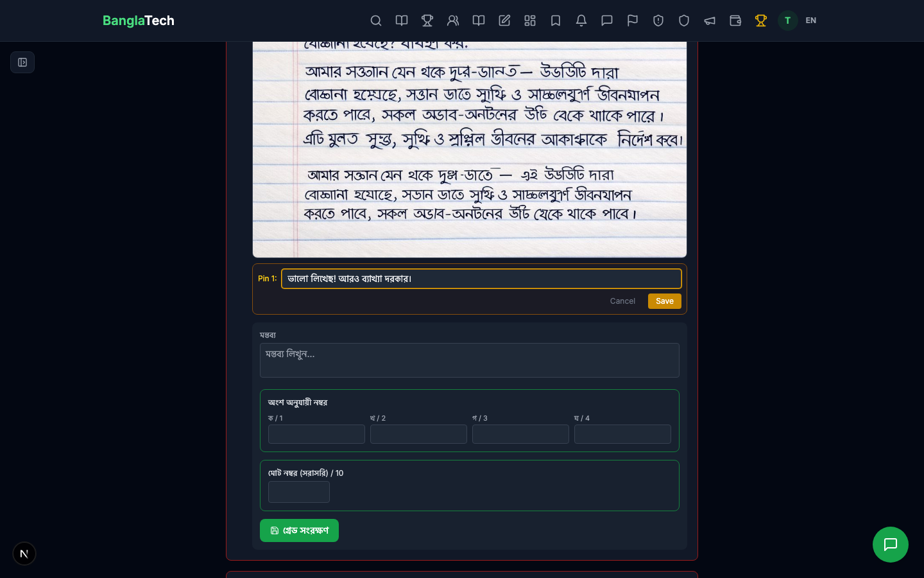Viewport: 924px width, 578px height.
Task: Click the গ্রেড সংরক্ষণ button
Action: click(x=299, y=530)
